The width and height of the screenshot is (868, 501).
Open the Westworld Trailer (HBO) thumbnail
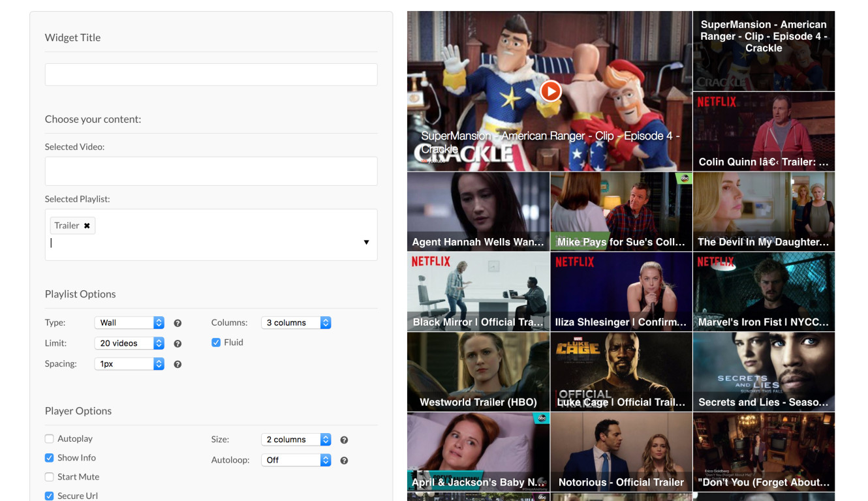[478, 372]
